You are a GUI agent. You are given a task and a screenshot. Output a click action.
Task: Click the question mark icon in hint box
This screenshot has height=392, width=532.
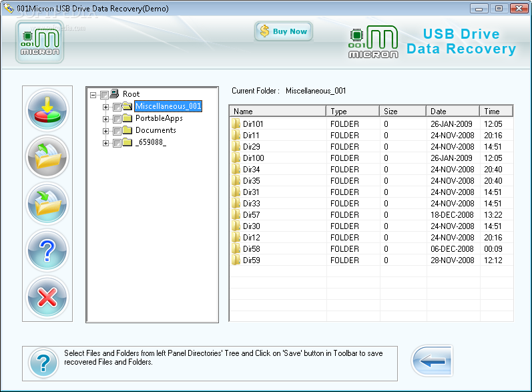[43, 363]
